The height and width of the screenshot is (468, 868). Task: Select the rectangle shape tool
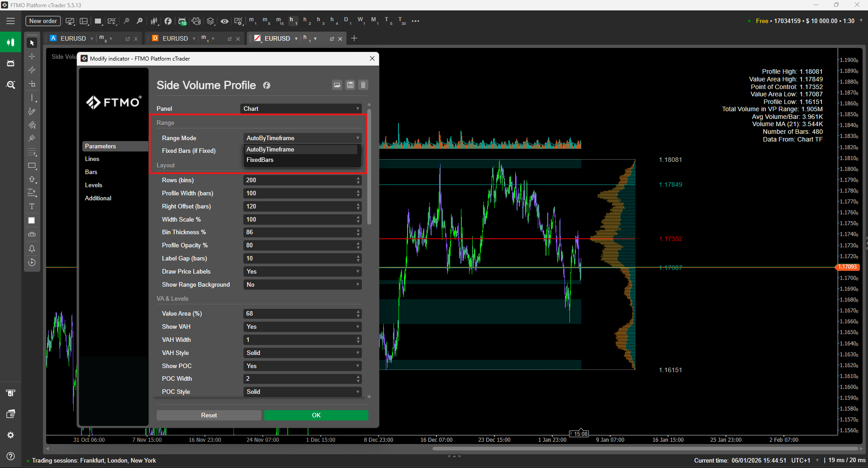tap(32, 166)
